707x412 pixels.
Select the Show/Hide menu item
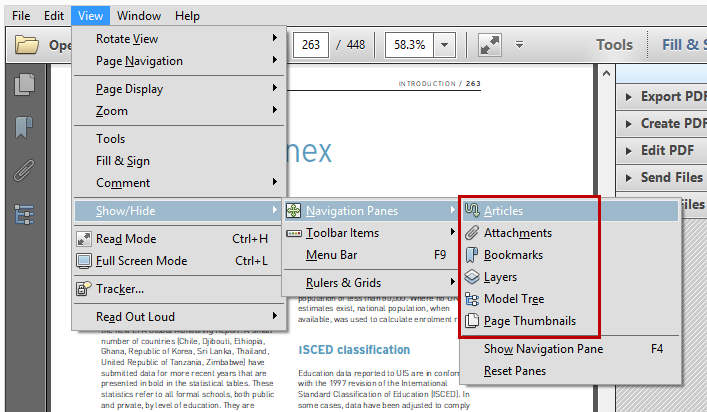(x=177, y=211)
